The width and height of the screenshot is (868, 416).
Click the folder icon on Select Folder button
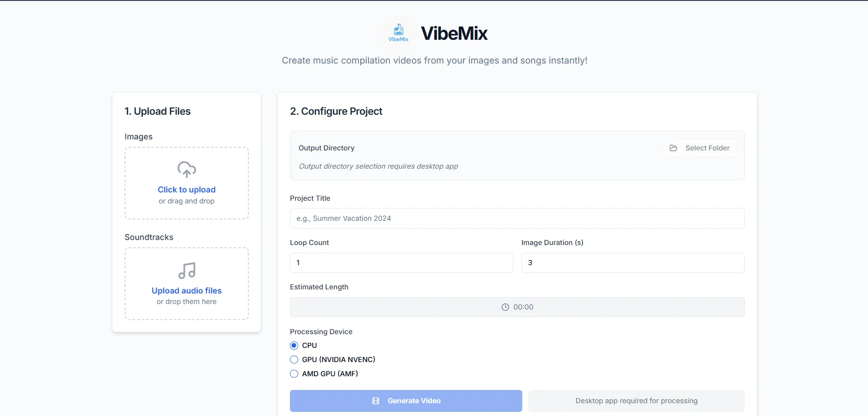673,148
